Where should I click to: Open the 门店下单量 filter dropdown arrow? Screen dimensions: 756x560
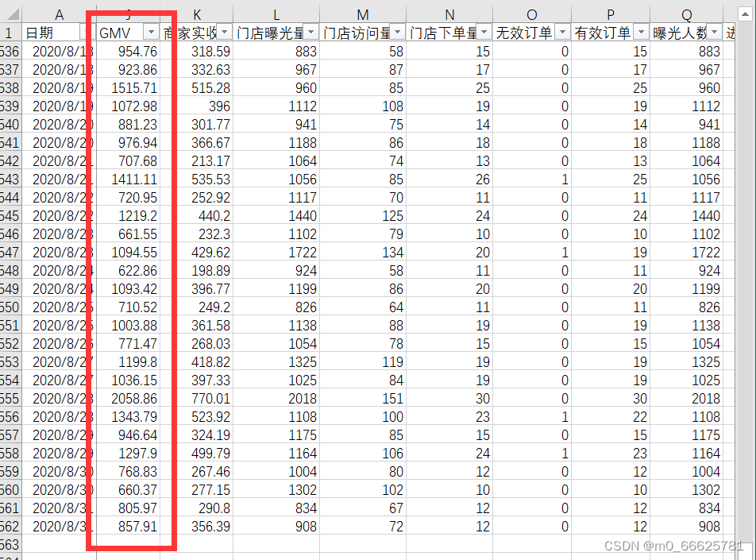pyautogui.click(x=484, y=33)
